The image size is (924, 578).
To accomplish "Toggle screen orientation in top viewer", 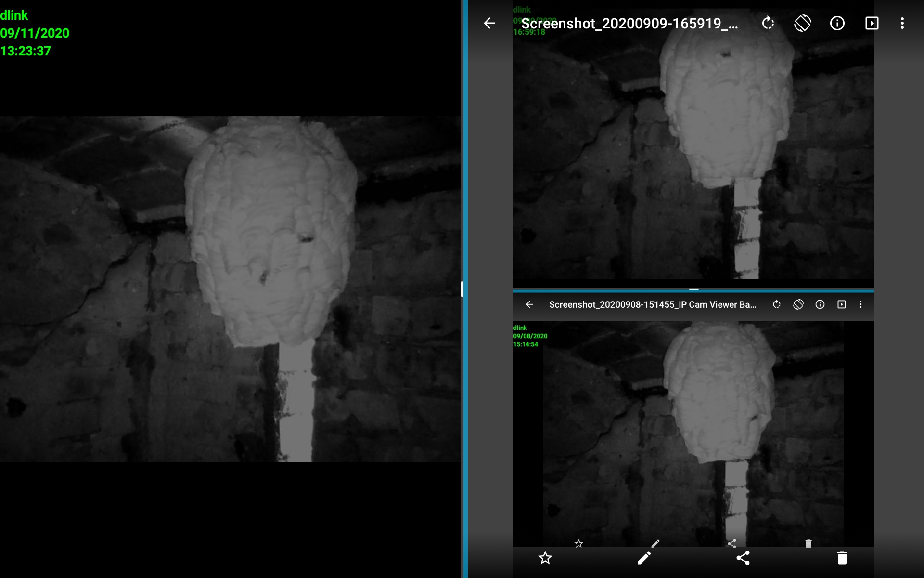I will point(802,23).
